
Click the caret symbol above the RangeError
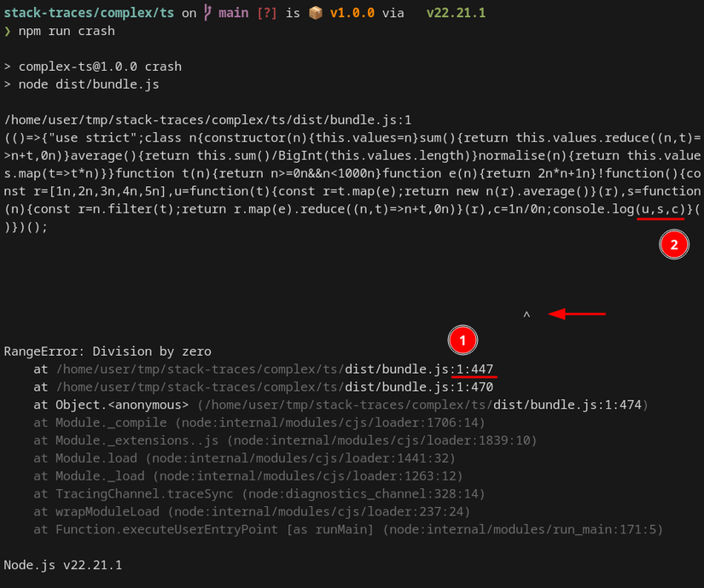coord(527,314)
